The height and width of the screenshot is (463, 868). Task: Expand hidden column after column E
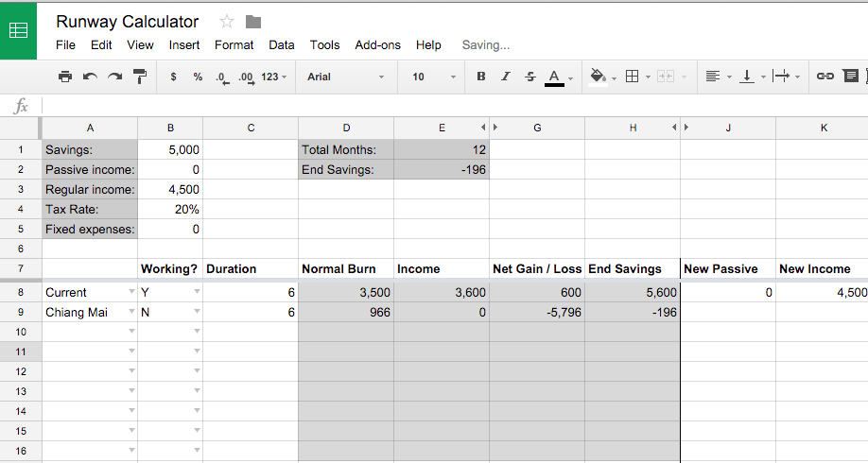483,128
